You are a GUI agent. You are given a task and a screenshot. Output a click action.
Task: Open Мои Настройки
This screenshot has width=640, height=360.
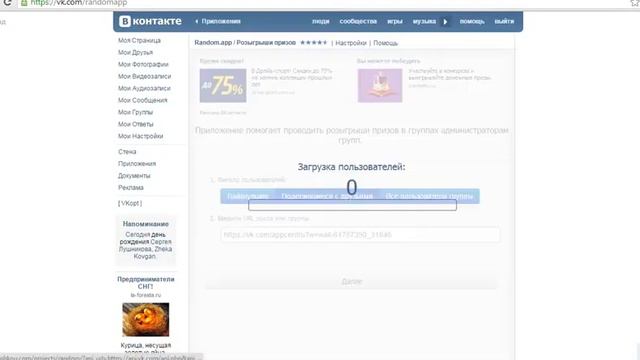click(140, 136)
